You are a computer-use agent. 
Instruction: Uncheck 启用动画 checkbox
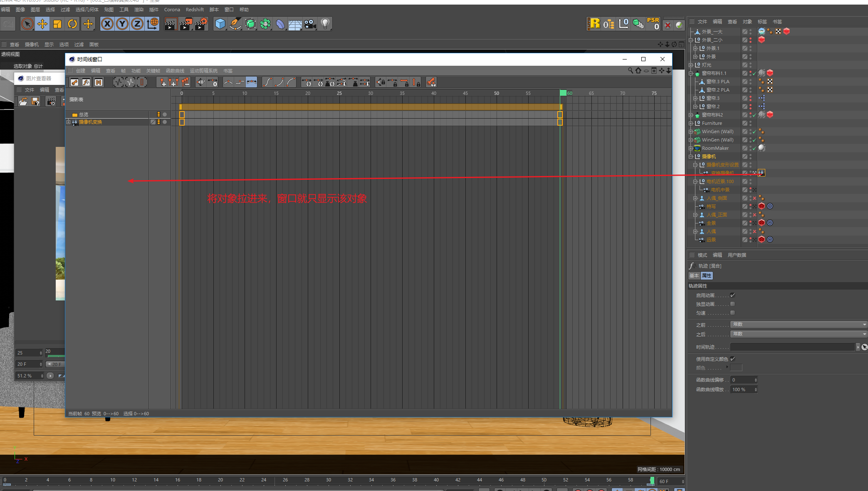[732, 295]
